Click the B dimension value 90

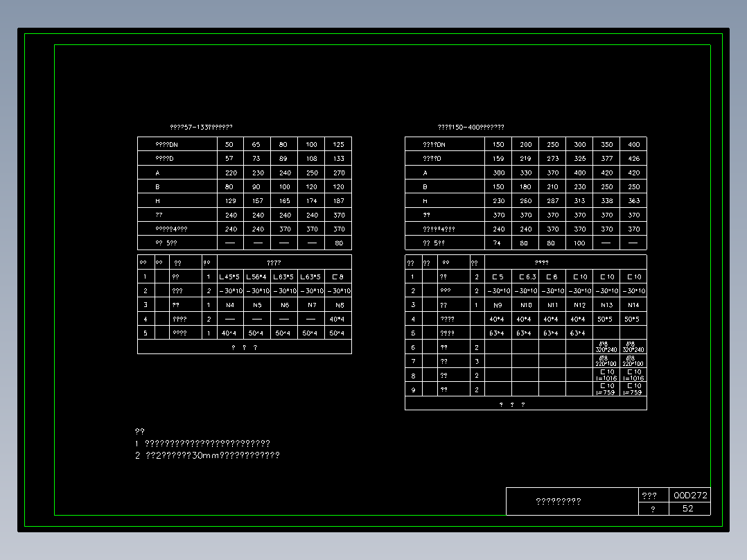[x=256, y=187]
